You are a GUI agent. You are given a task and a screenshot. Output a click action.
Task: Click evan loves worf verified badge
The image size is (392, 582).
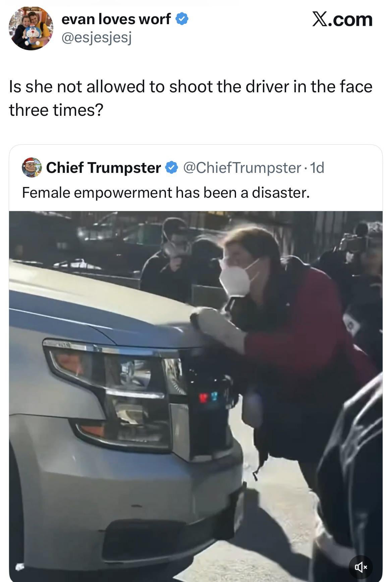tap(182, 19)
